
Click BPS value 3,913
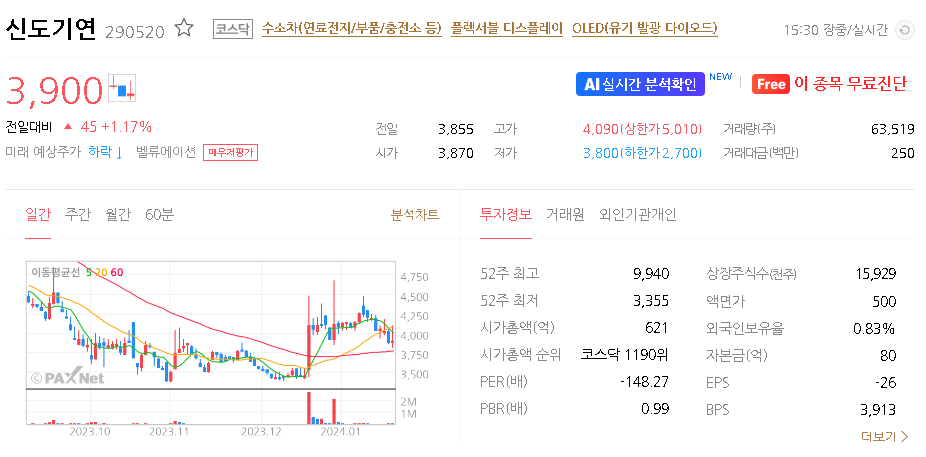tap(878, 410)
